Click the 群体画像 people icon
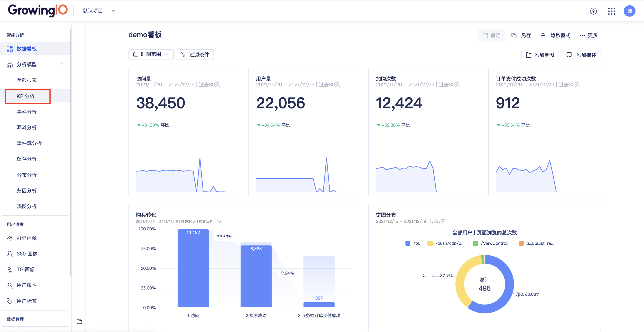The image size is (644, 332). pyautogui.click(x=9, y=238)
